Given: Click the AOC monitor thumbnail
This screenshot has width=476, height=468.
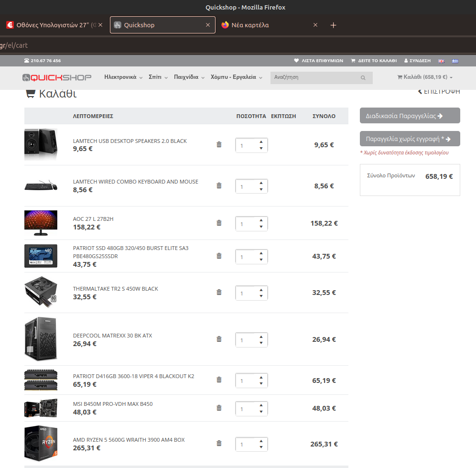Looking at the screenshot, I should [41, 223].
